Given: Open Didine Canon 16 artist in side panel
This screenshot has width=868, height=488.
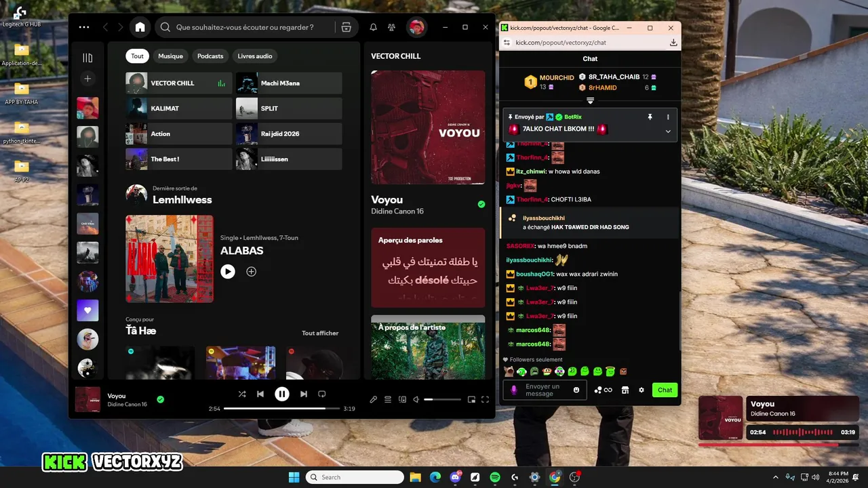Looking at the screenshot, I should tap(397, 211).
